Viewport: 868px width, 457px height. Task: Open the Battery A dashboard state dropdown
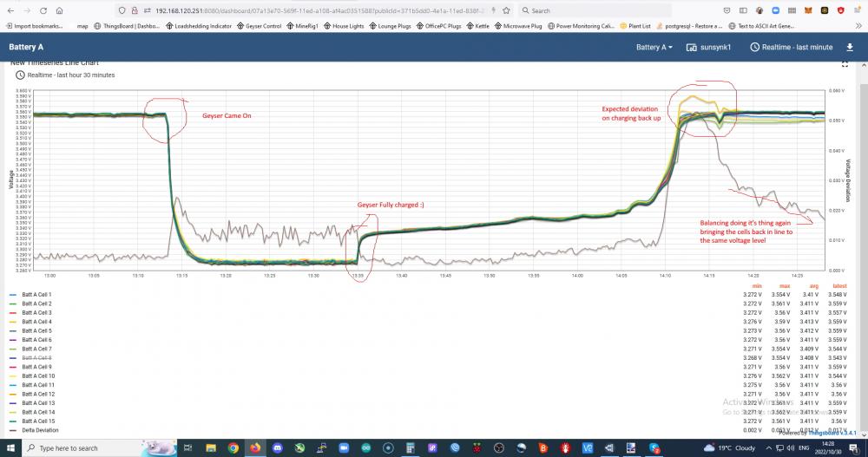pyautogui.click(x=654, y=47)
